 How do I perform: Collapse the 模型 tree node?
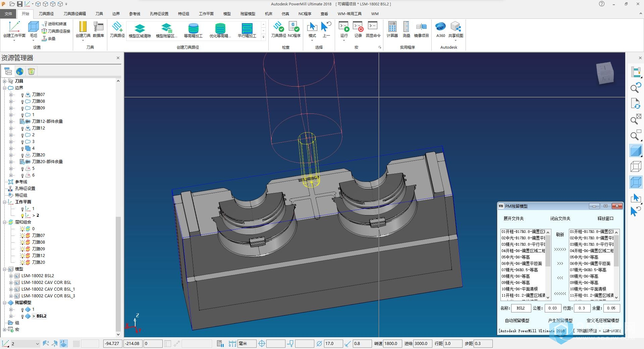coord(5,269)
